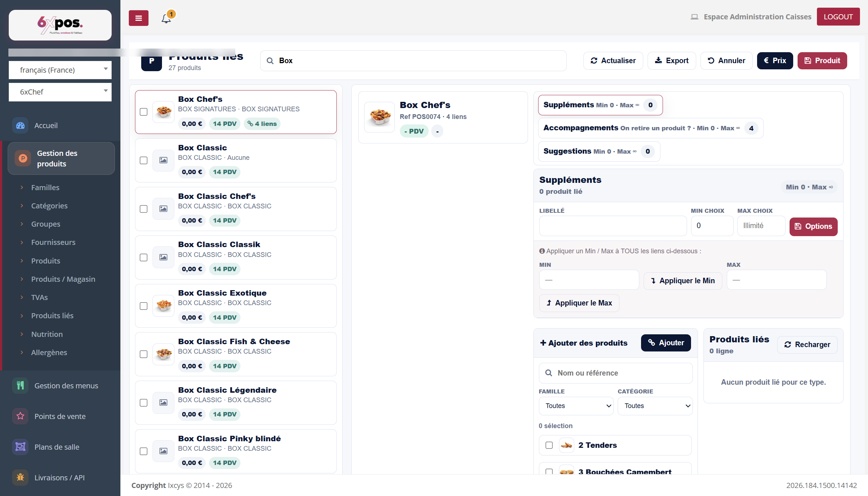Viewport: 868px width, 496px height.
Task: Tick the Box Classic Chef's checkbox
Action: pos(144,209)
